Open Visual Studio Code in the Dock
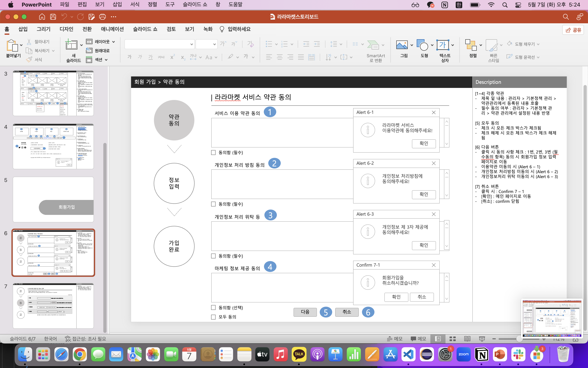 pyautogui.click(x=409, y=354)
